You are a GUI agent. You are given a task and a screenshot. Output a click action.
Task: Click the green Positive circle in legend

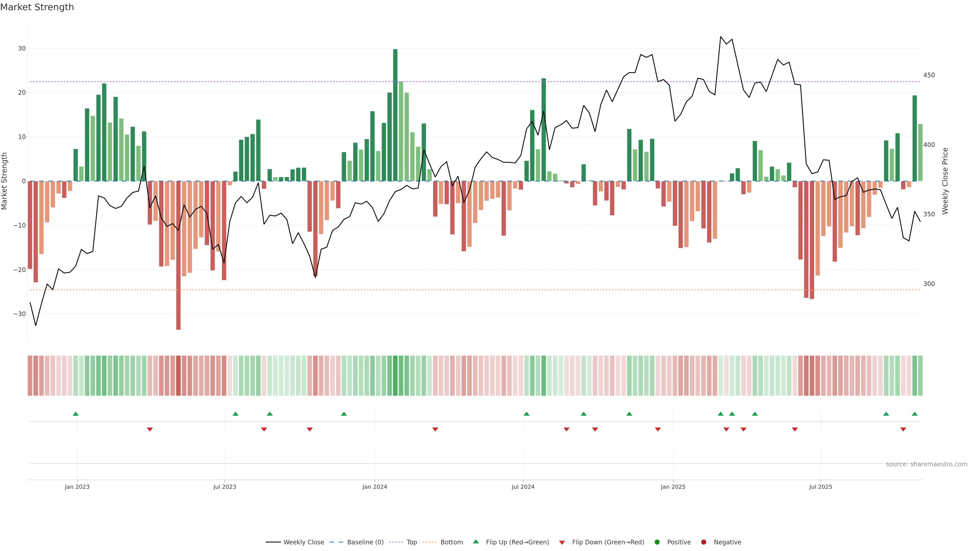coord(657,542)
